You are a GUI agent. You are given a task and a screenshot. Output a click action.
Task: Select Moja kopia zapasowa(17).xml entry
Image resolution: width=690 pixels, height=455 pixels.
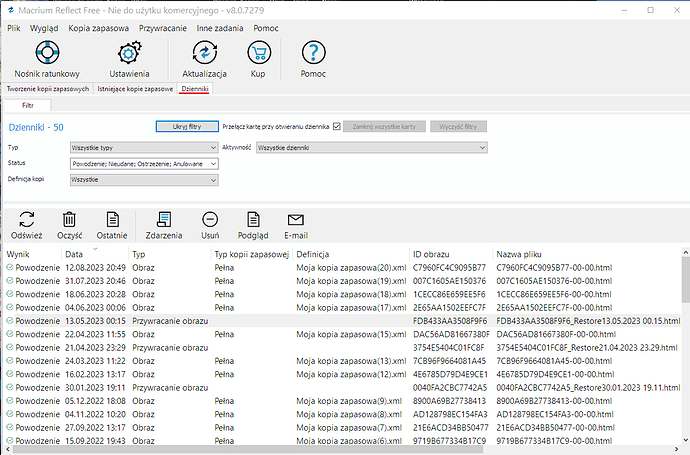[x=351, y=307]
